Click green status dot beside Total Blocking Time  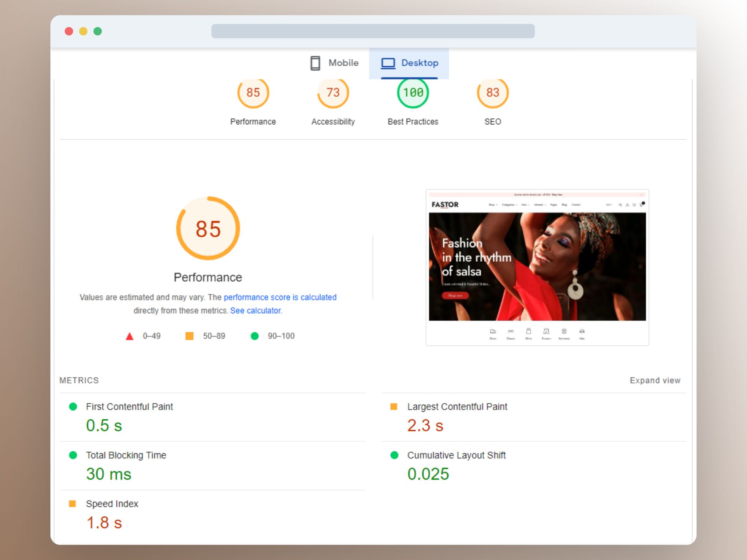click(73, 455)
